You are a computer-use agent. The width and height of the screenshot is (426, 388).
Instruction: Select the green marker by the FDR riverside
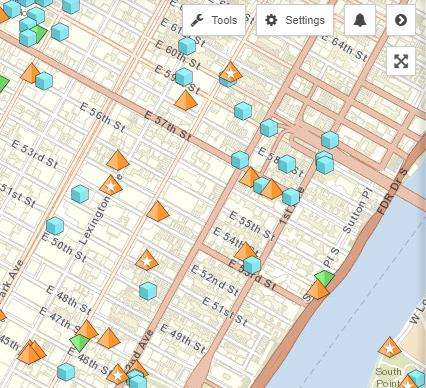pos(324,278)
